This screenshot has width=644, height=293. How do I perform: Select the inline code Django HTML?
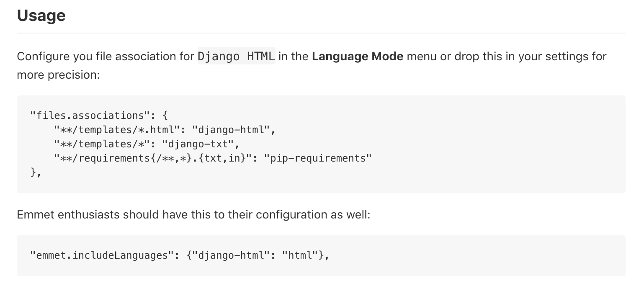236,57
